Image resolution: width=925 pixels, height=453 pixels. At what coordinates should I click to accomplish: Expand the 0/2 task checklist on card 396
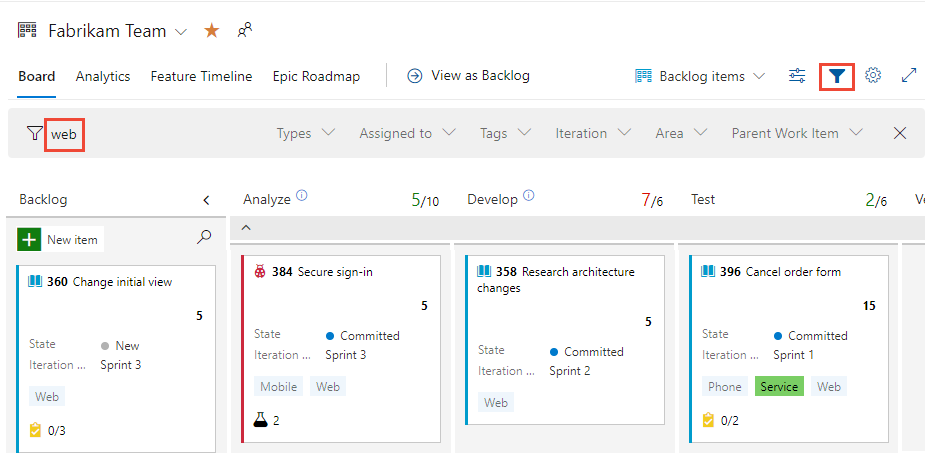(720, 421)
